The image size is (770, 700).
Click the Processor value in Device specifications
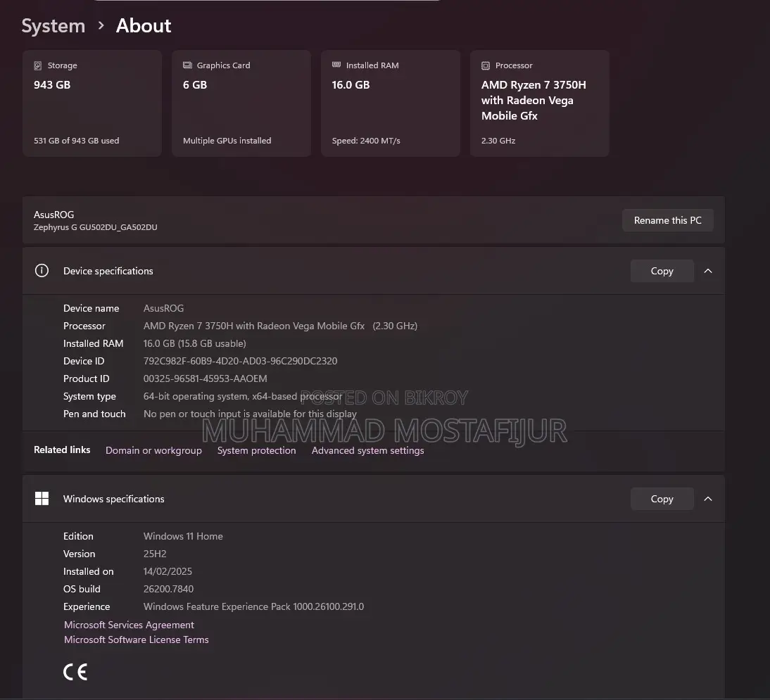[280, 326]
